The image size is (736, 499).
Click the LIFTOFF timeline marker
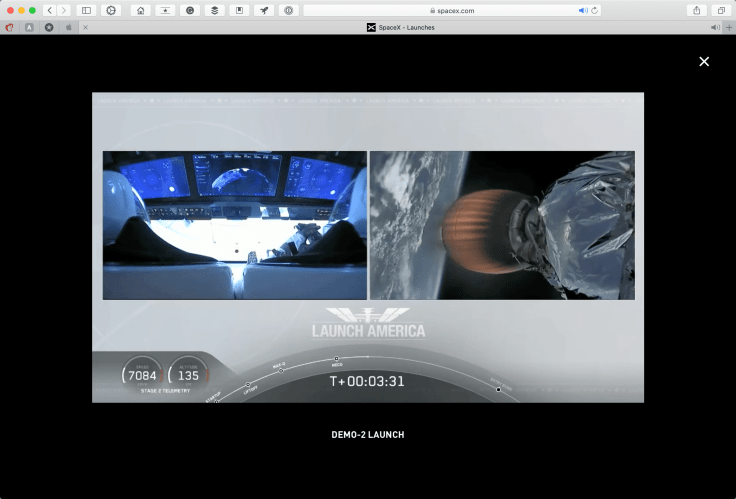pyautogui.click(x=248, y=384)
